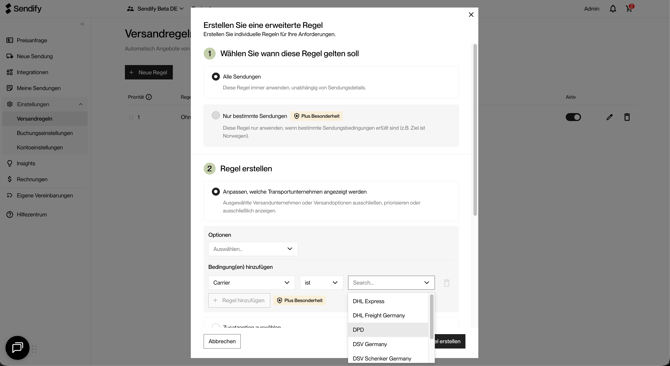Click the carrier Search combo box arrow

click(426, 283)
